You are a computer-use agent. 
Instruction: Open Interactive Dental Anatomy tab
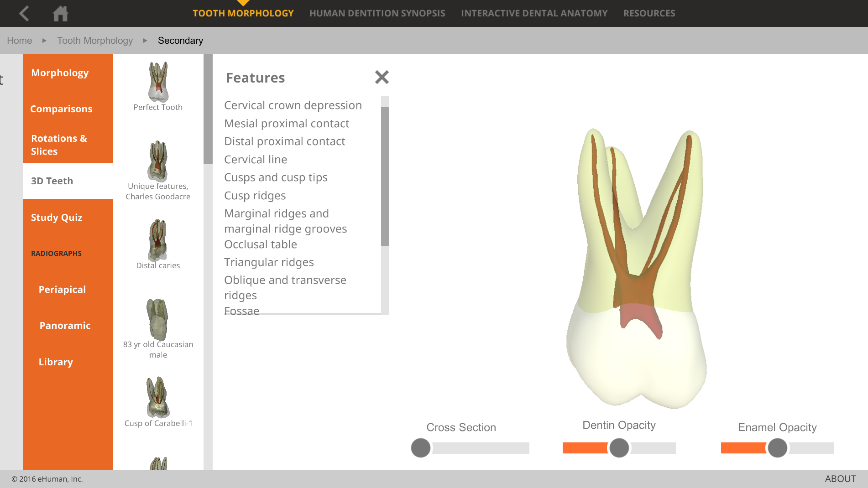click(534, 13)
